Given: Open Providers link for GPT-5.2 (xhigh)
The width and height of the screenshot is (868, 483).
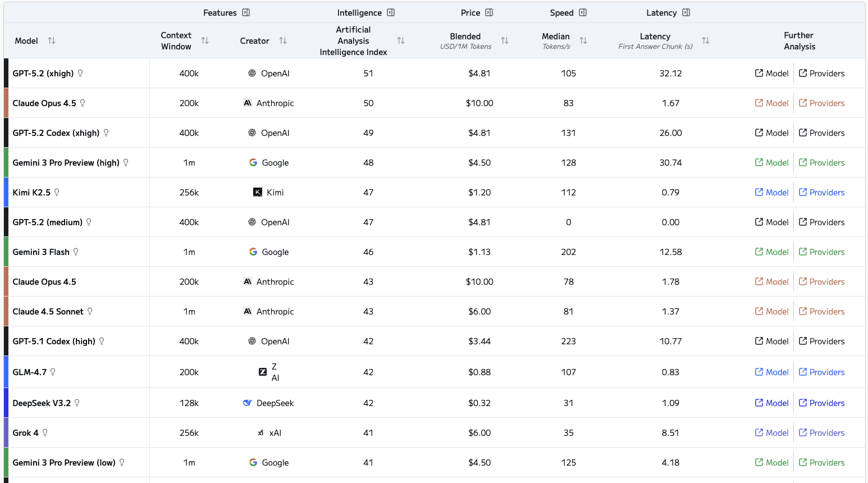Looking at the screenshot, I should (x=821, y=73).
